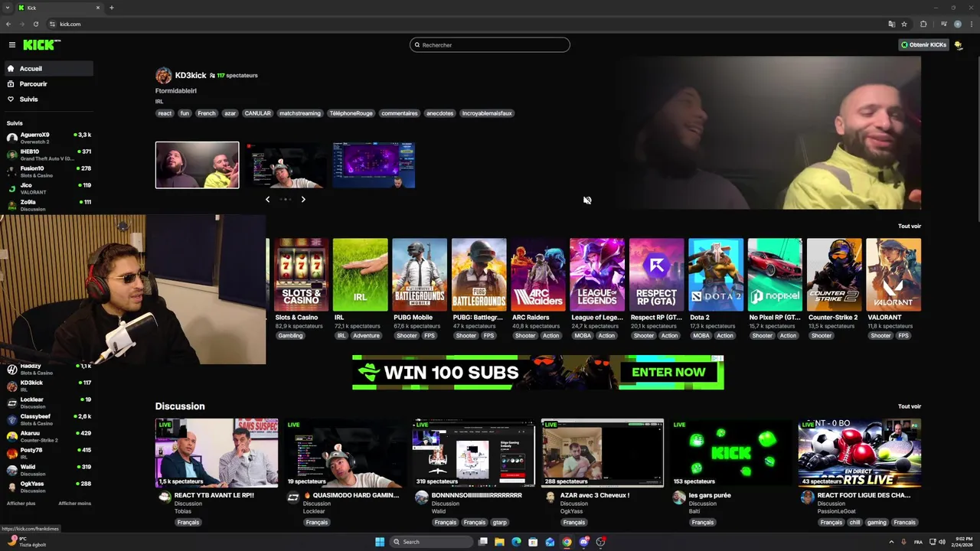Click the 'matchstreaming' tag
The width and height of the screenshot is (980, 551).
tap(300, 113)
